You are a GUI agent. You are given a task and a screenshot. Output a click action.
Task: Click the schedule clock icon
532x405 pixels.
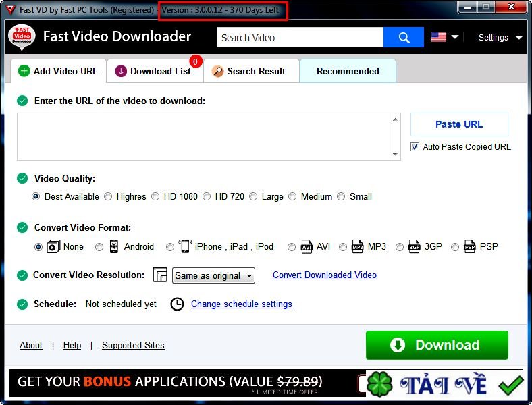coord(177,304)
